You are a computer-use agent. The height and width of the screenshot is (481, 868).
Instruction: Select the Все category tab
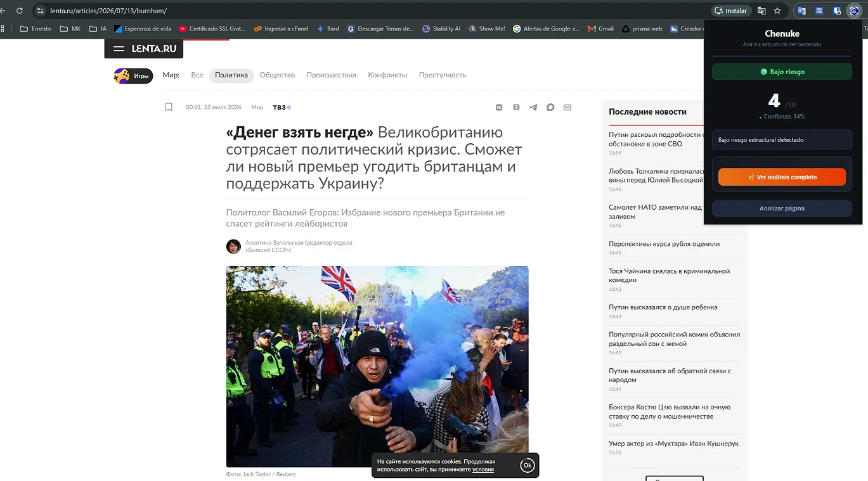[197, 75]
